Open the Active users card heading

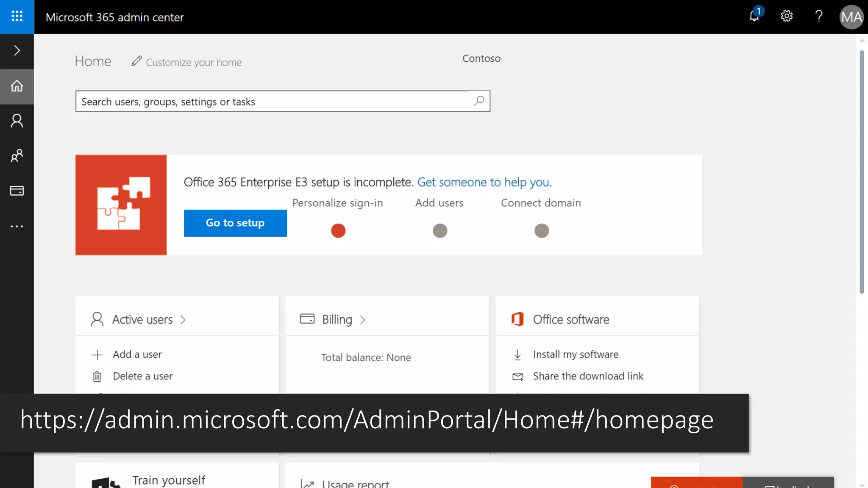[x=142, y=319]
